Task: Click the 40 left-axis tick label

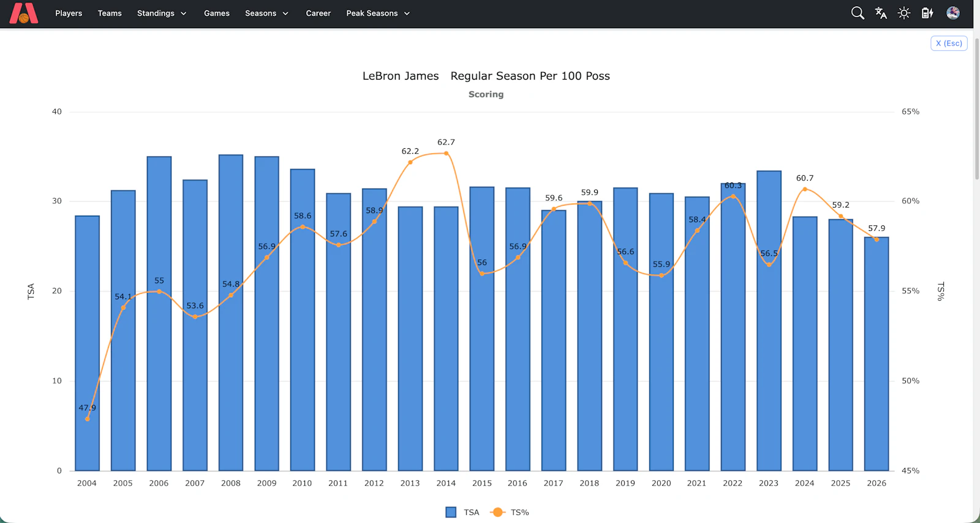Action: [x=57, y=112]
